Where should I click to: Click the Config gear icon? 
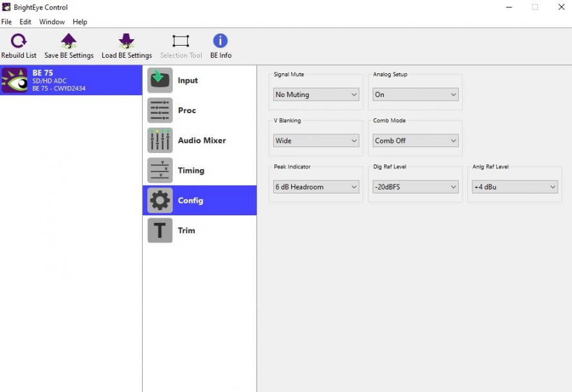pos(160,200)
